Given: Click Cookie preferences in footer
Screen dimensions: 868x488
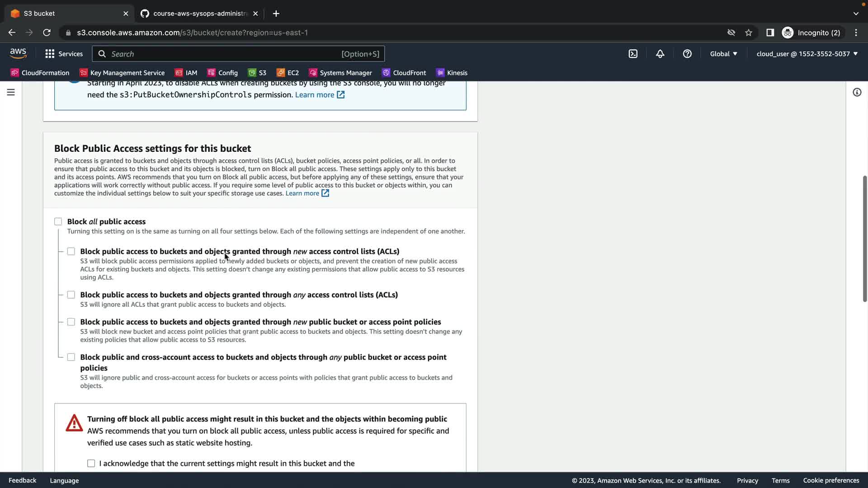Looking at the screenshot, I should [831, 480].
